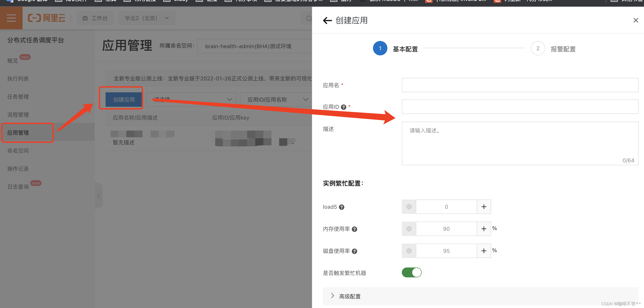This screenshot has height=308, width=644.
Task: Open the 请选择 dropdown
Action: tap(191, 100)
